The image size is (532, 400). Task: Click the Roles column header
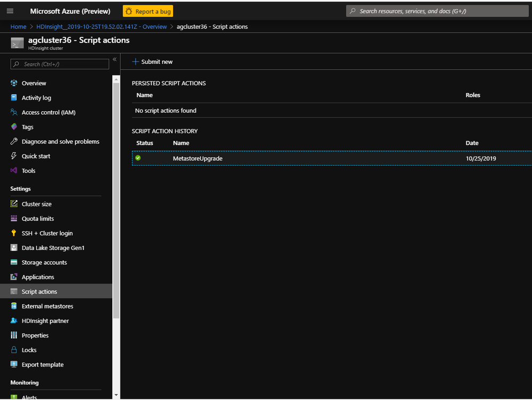click(x=473, y=95)
